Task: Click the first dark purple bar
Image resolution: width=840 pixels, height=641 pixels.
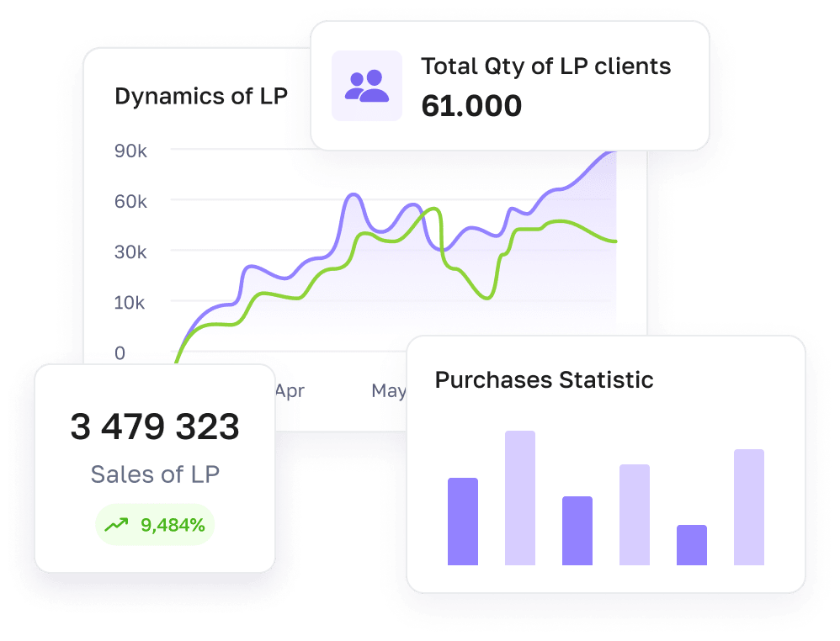Action: [463, 521]
